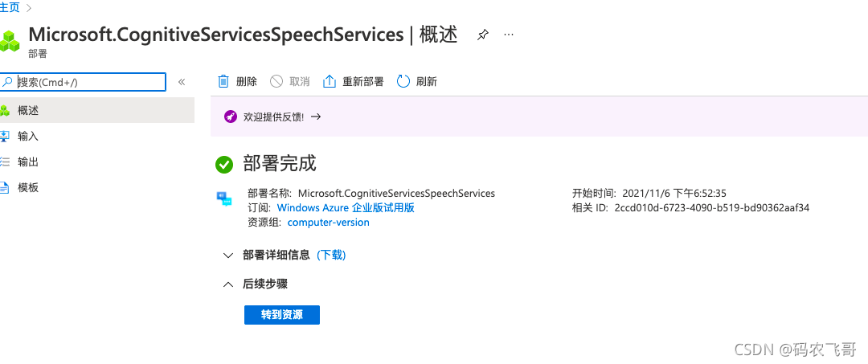Focus the 搜索 search input field

tap(88, 82)
